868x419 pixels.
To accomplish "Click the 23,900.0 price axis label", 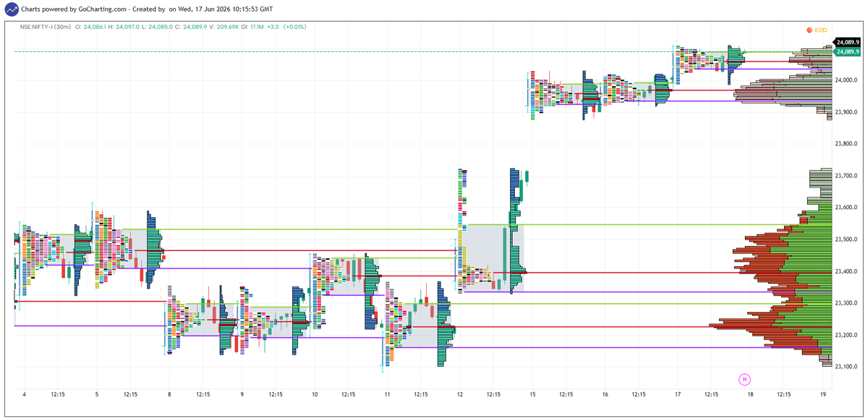I will [846, 112].
